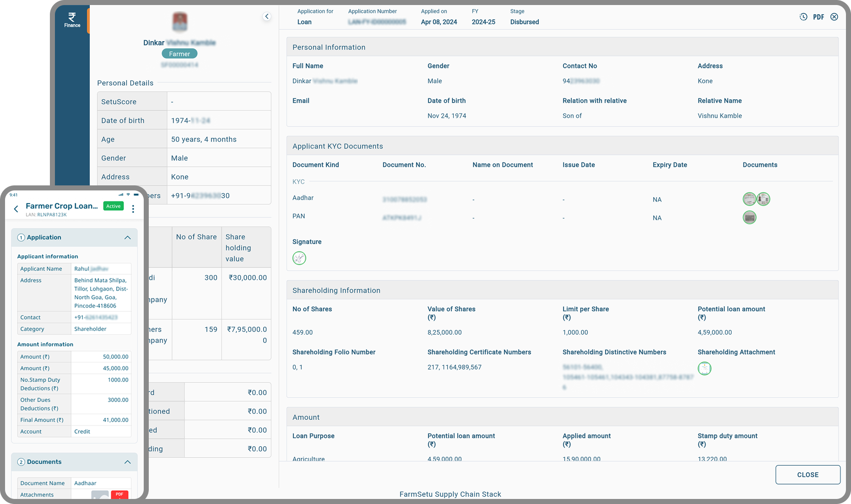The height and width of the screenshot is (504, 851).
Task: Click the CLOSE button
Action: tap(808, 475)
